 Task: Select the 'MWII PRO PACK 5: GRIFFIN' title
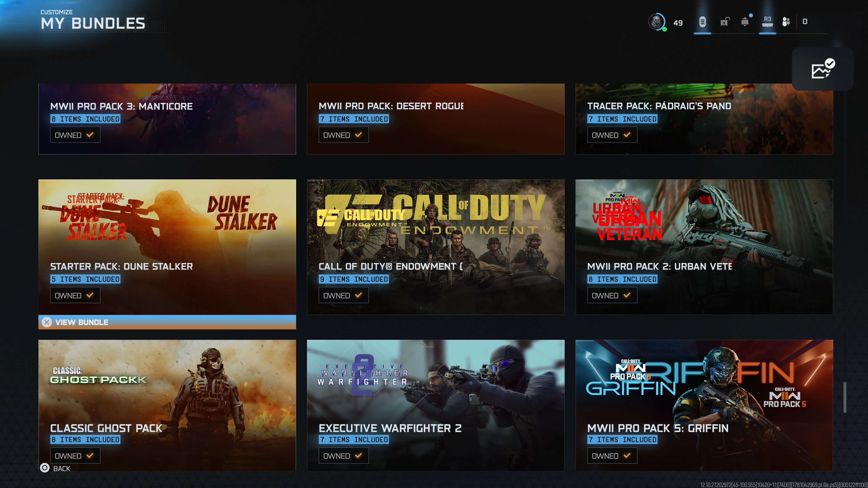(x=658, y=428)
